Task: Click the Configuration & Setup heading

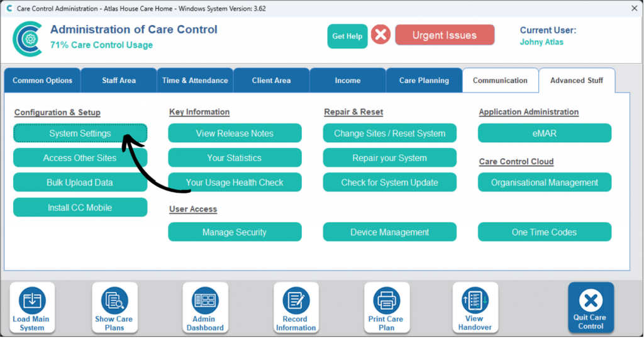Action: (x=57, y=112)
